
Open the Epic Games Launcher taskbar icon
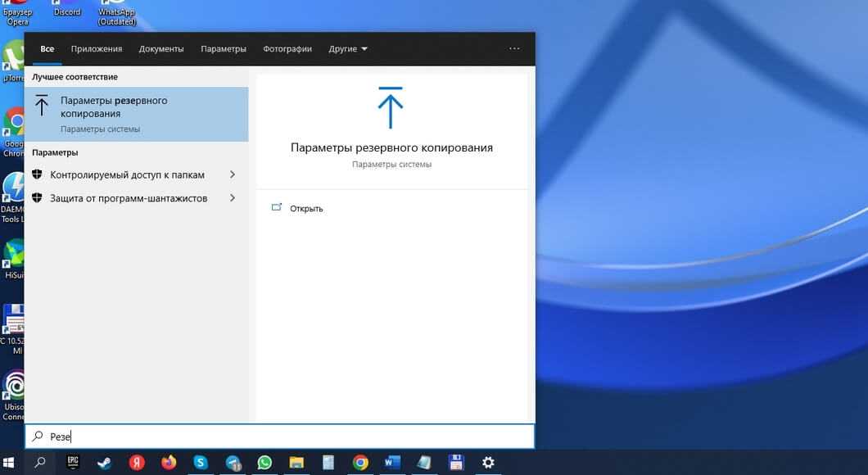pyautogui.click(x=72, y=463)
